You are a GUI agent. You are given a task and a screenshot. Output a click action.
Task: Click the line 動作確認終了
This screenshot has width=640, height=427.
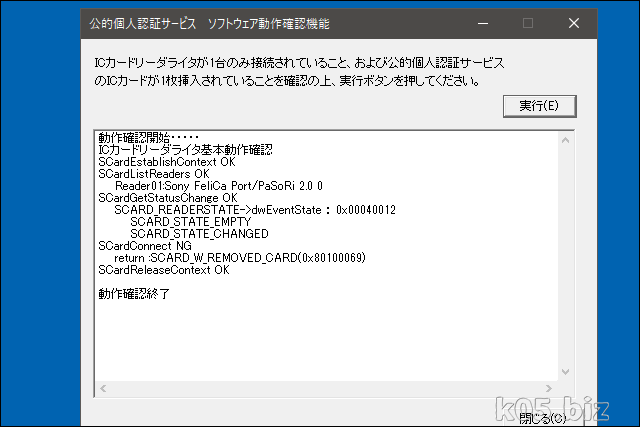click(x=134, y=294)
